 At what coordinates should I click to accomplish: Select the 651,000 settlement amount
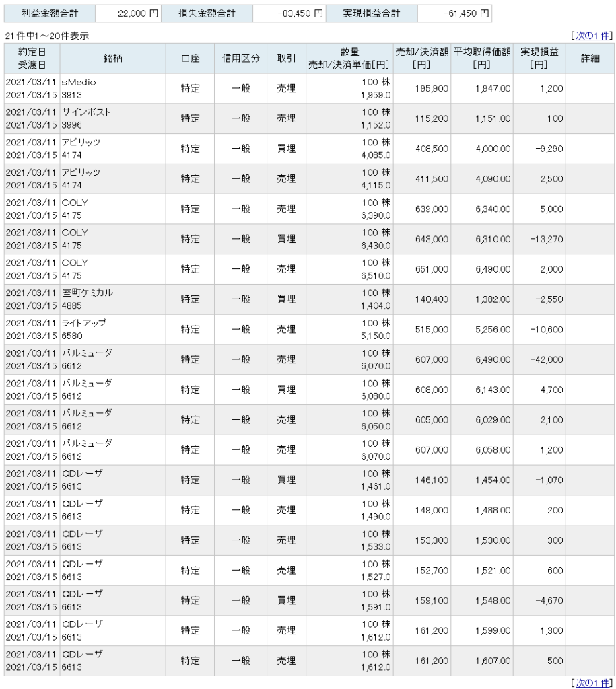point(432,269)
